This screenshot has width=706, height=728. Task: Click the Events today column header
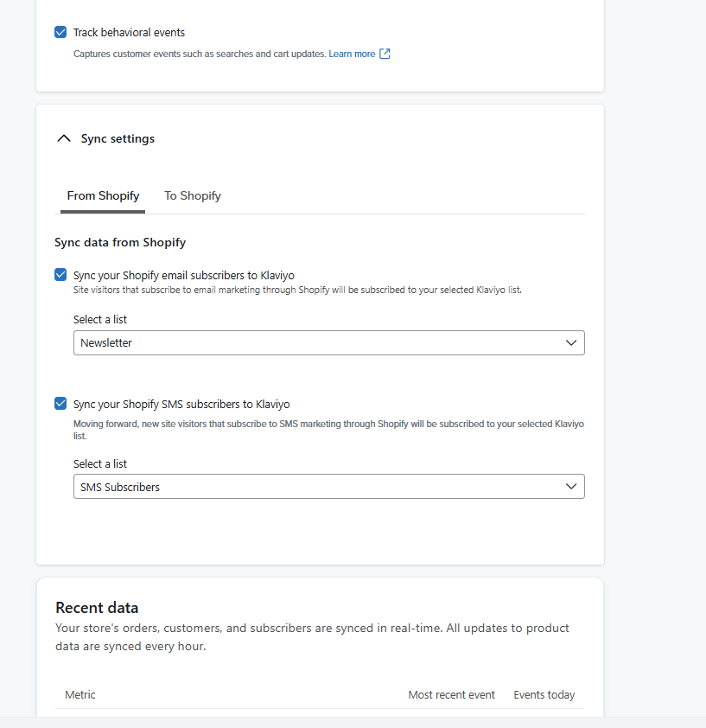pos(544,694)
